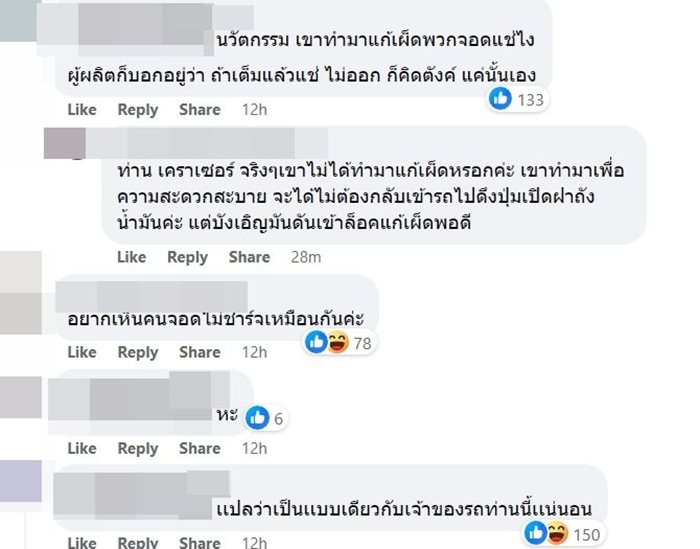
Task: Share the comment posted 28m ago
Action: 249,257
